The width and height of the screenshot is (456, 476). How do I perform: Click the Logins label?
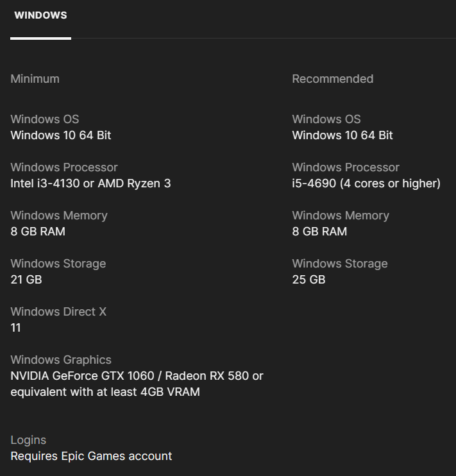(28, 440)
